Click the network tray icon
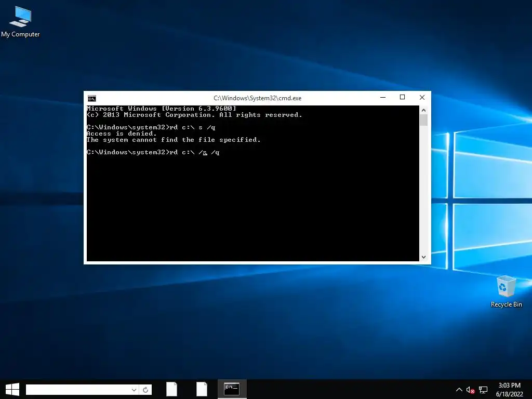532x399 pixels. (483, 390)
